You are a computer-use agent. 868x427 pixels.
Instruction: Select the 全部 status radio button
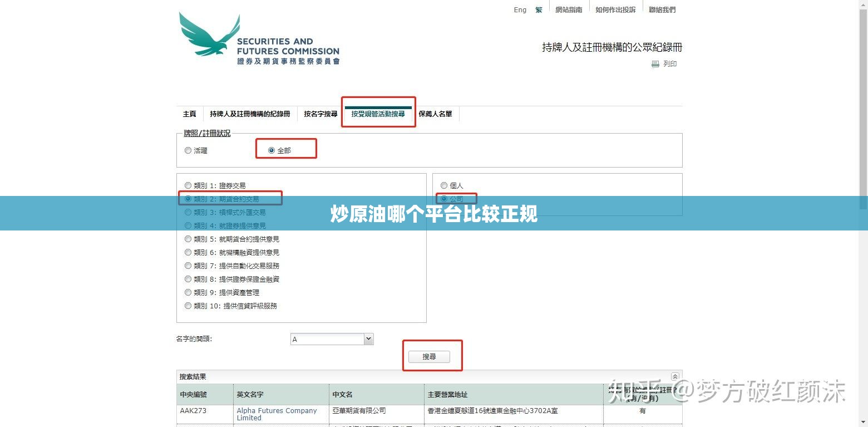click(272, 150)
